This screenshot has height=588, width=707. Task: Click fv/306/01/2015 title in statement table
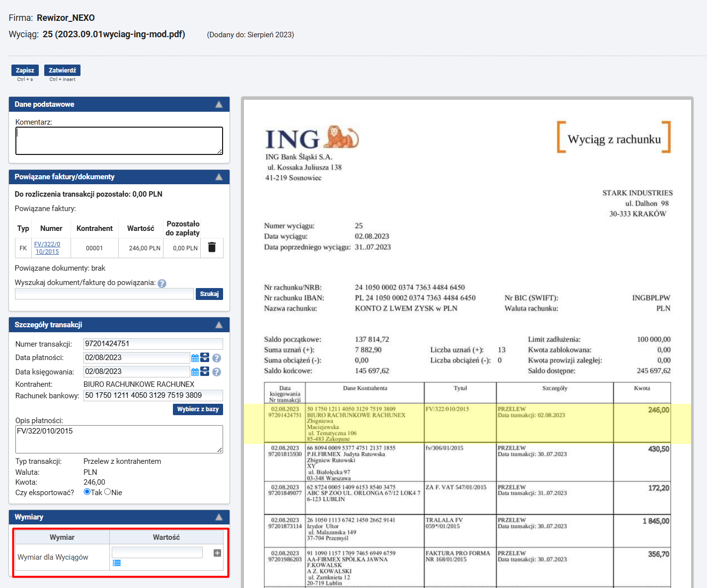point(444,448)
